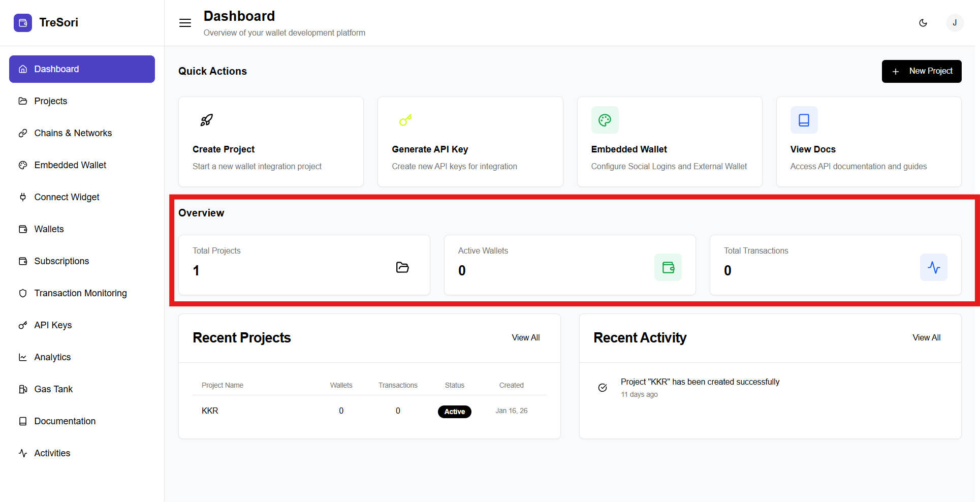980x502 pixels.
Task: Collapse the sidebar using the hamburger menu
Action: click(185, 23)
